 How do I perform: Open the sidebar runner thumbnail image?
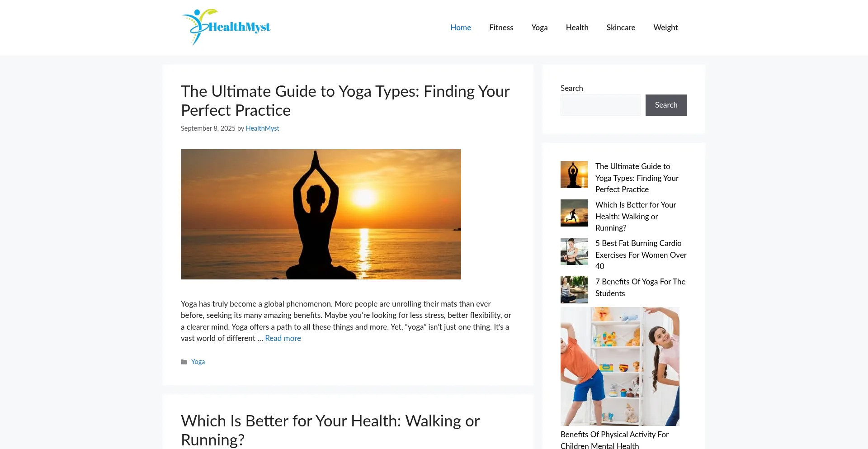[x=574, y=213]
